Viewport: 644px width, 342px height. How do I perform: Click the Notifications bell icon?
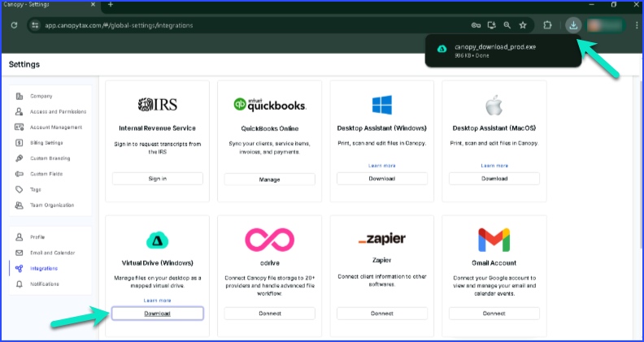tap(19, 284)
